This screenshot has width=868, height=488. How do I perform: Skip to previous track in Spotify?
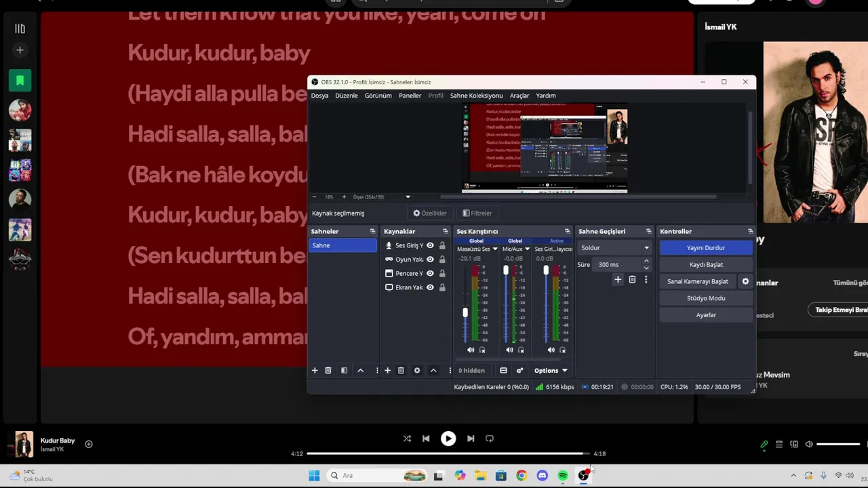pos(426,439)
